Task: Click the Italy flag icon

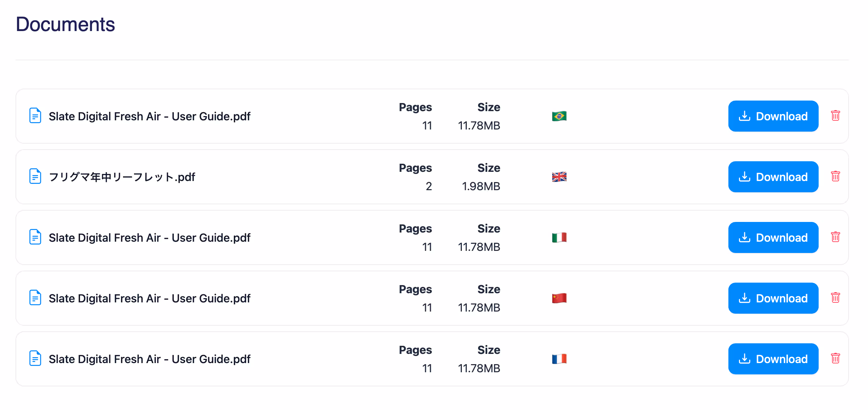Action: [x=559, y=237]
